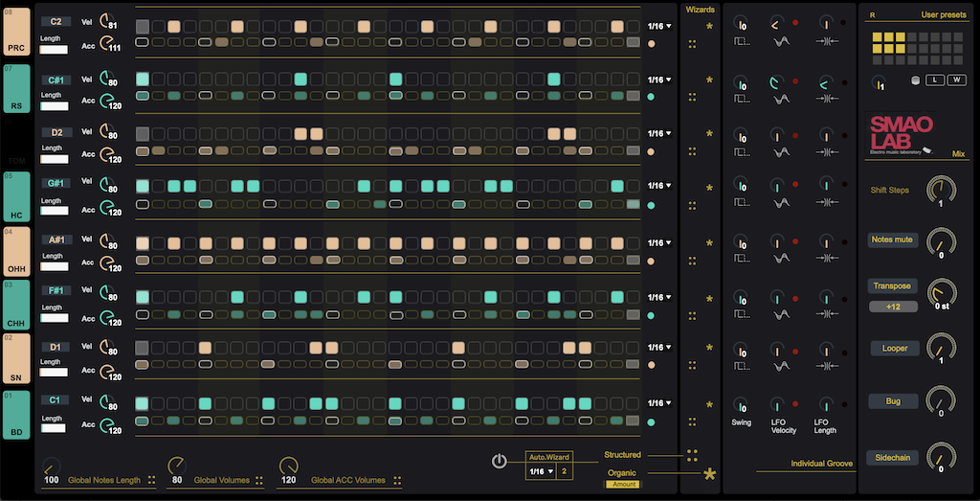
Task: Open the 1/16 rate dropdown for PRC row
Action: coord(659,26)
